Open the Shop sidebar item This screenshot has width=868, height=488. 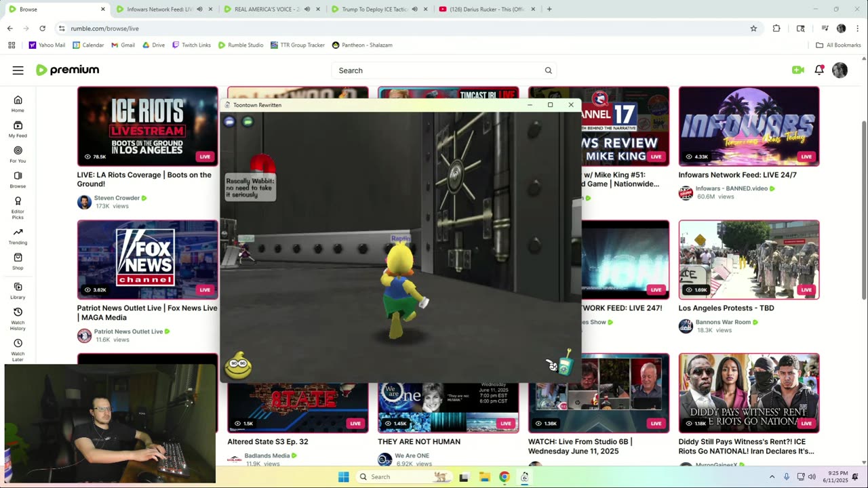(18, 261)
